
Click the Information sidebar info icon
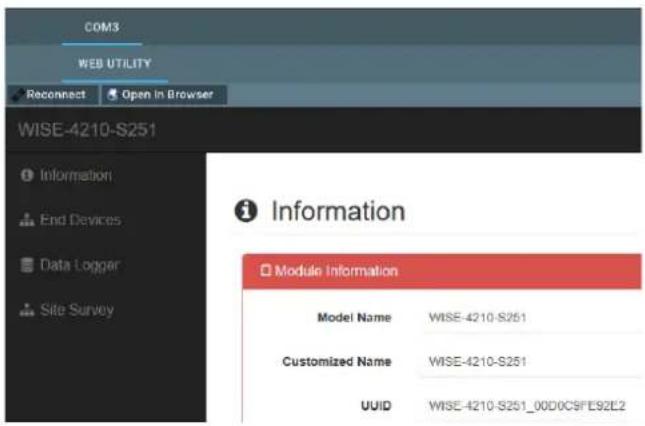click(27, 176)
